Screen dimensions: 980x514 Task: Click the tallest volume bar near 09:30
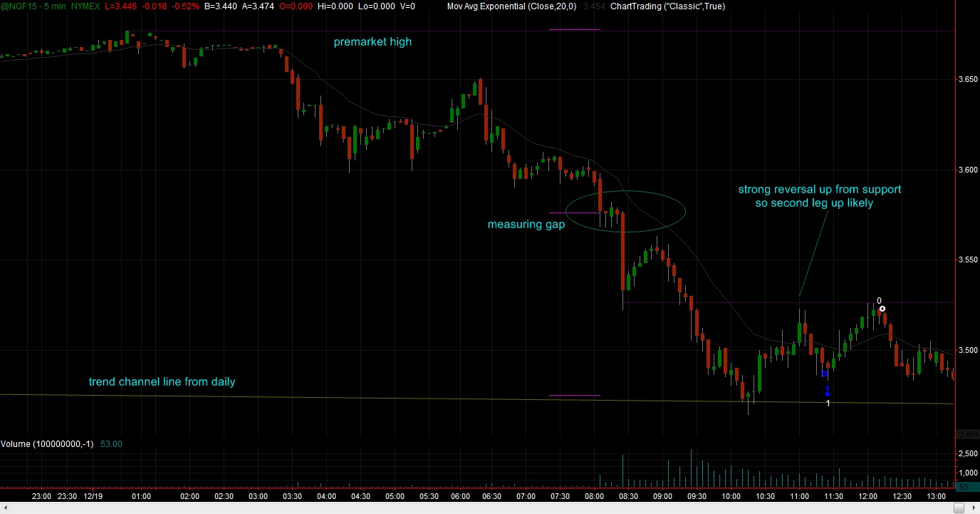click(x=691, y=469)
